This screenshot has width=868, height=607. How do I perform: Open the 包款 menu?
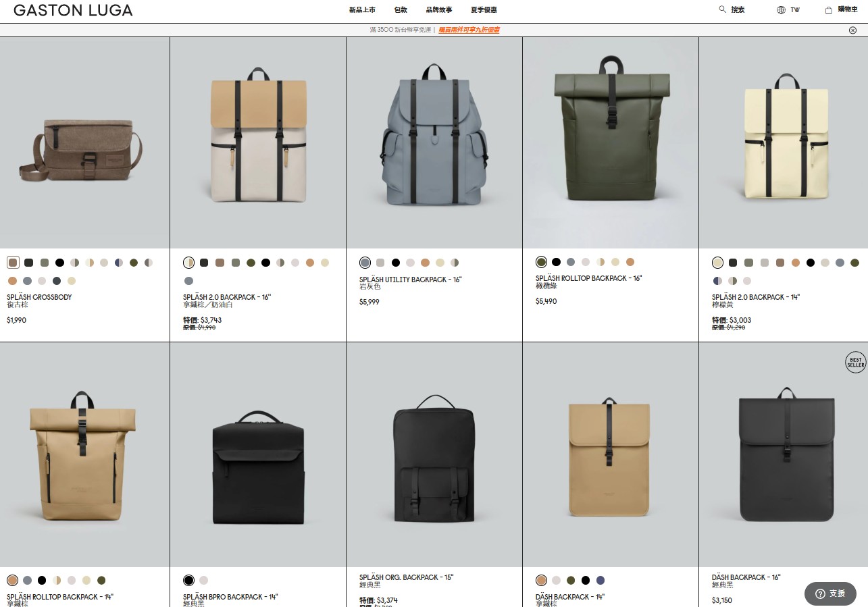[x=401, y=10]
